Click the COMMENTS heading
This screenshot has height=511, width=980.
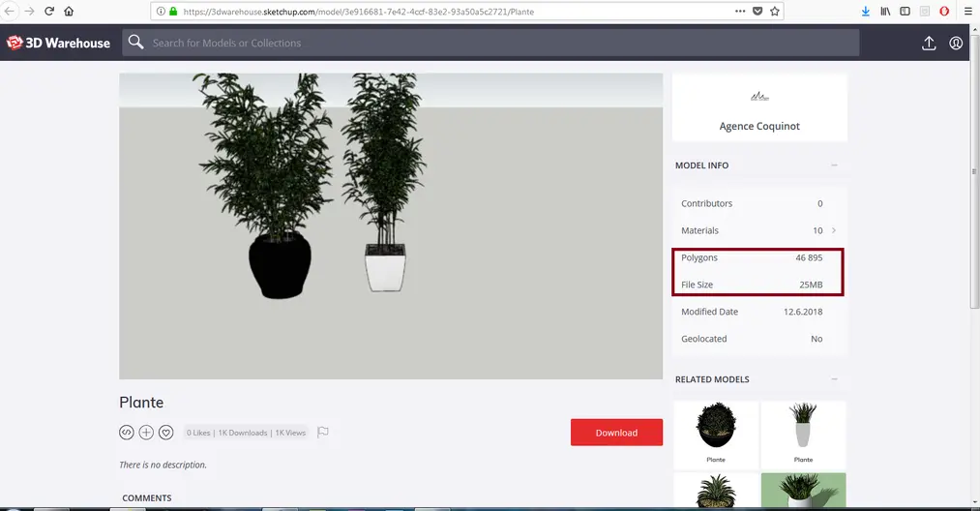tap(147, 497)
